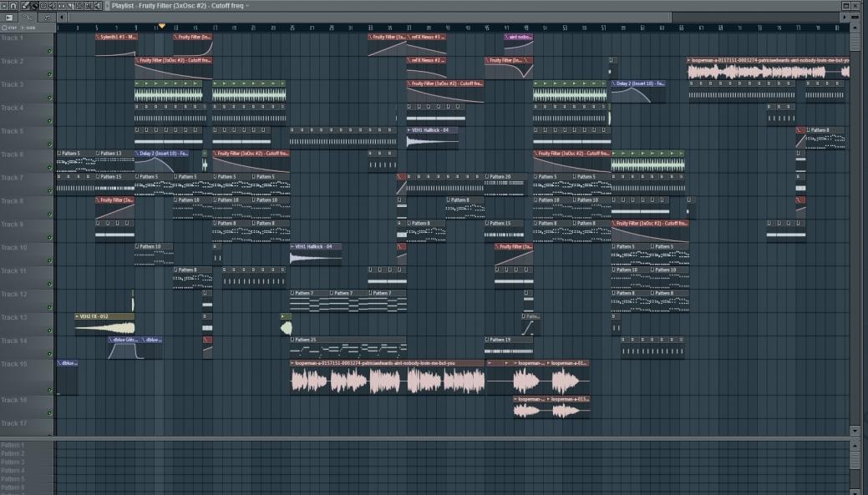
Task: Select the Paint brush tool
Action: coord(34,5)
